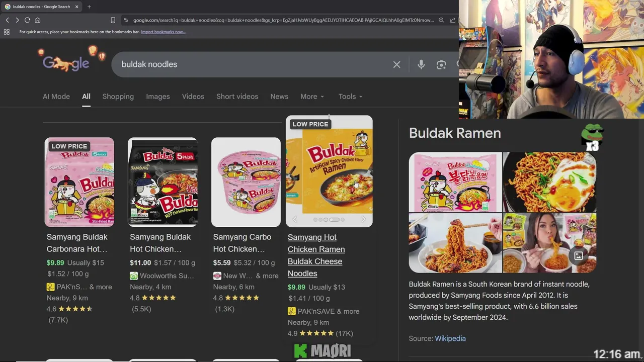Open Samyang Hot Chicken Ramen Buldak Cheese Noodles link
Image resolution: width=644 pixels, height=362 pixels.
[x=316, y=255]
